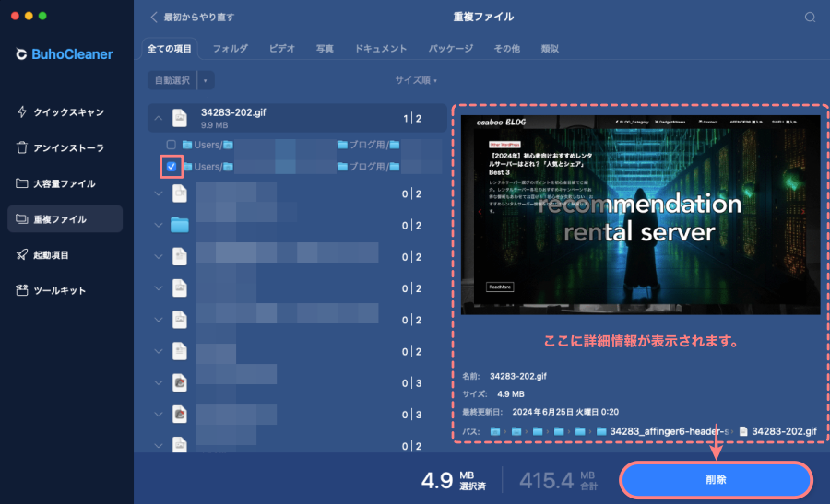Click the file icon at path end
Image resolution: width=830 pixels, height=504 pixels.
(x=743, y=431)
